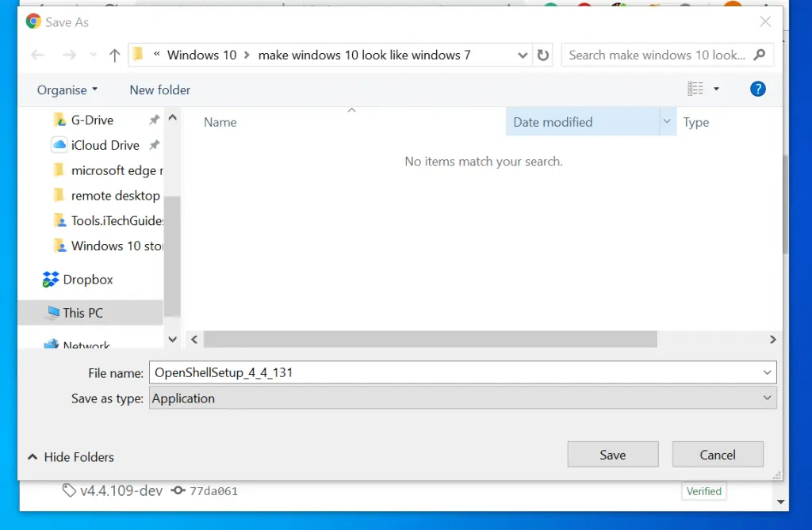Select iCloud Drive in the sidebar
The image size is (812, 530).
105,146
